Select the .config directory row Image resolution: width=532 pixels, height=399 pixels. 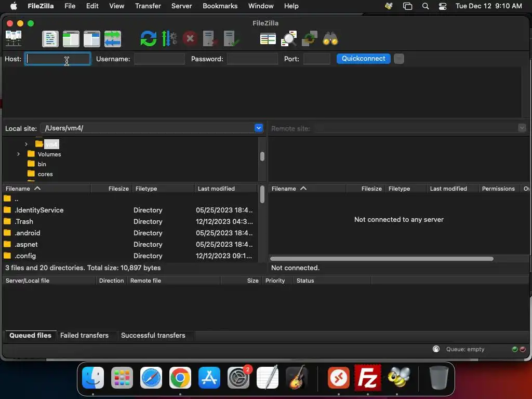point(130,256)
